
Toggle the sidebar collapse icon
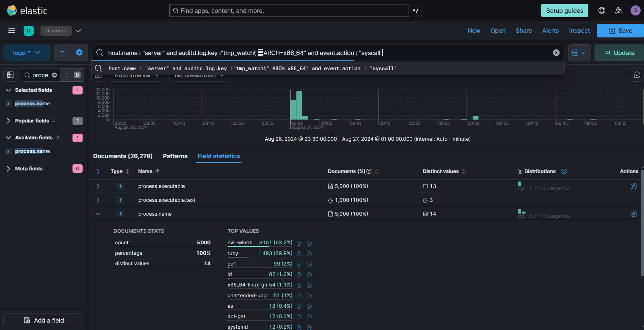10,75
